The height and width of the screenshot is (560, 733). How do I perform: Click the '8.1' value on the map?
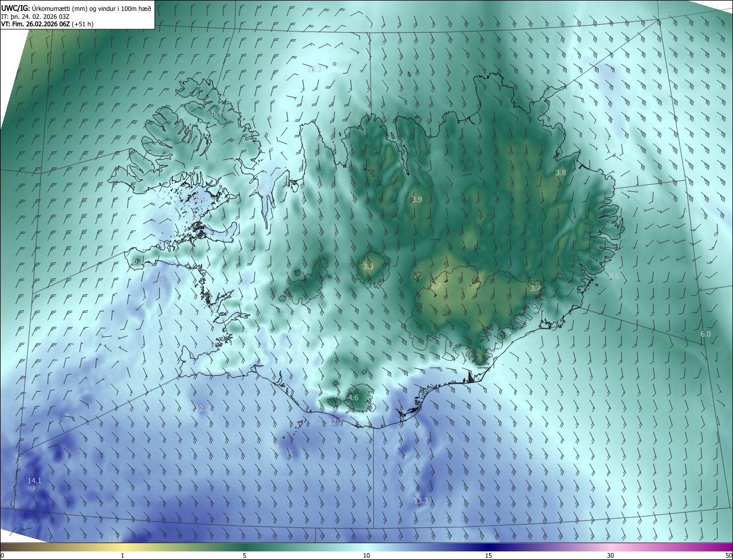coord(614,276)
